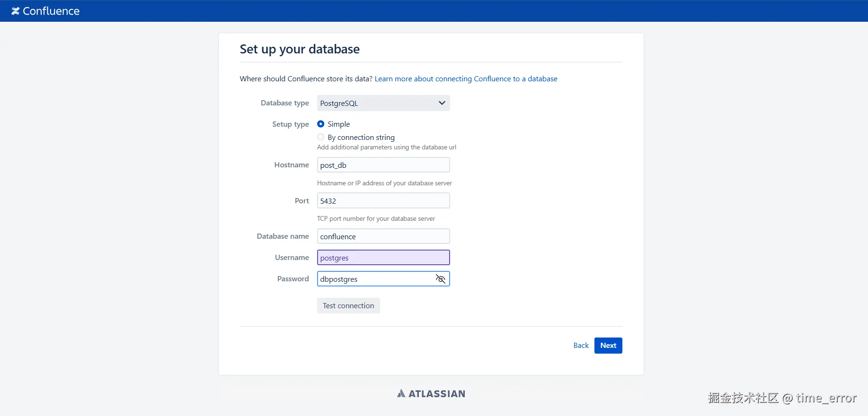
Task: Click the Test connection button
Action: [x=348, y=305]
